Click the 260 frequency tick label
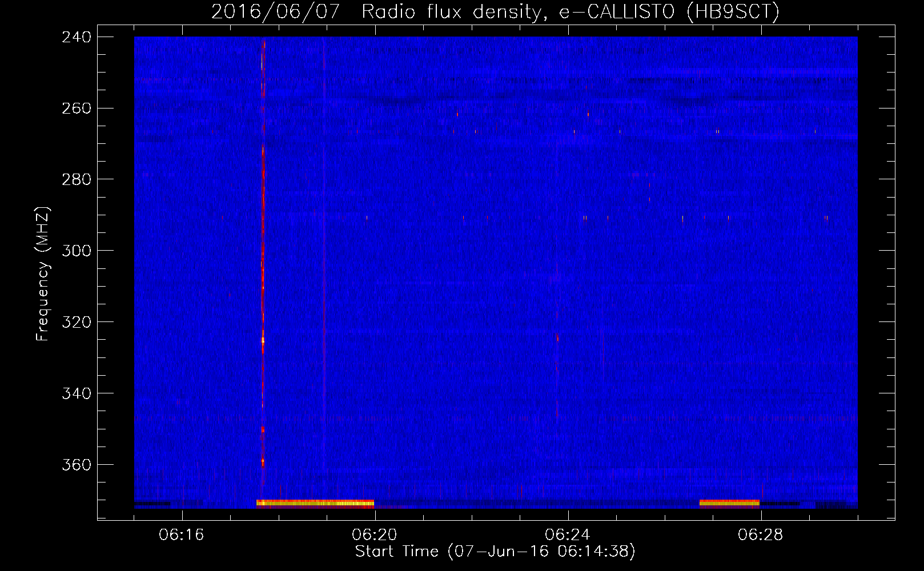The image size is (924, 571). pos(77,108)
